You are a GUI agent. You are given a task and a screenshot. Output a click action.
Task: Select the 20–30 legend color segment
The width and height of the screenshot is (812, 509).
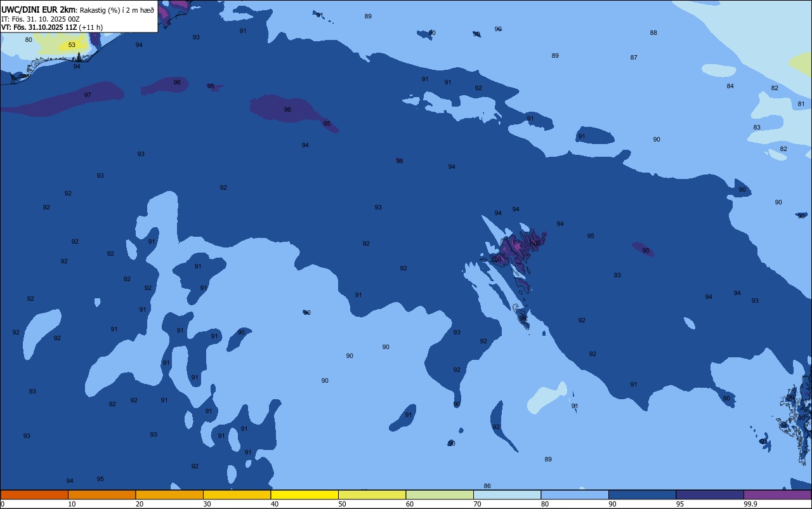click(x=169, y=494)
